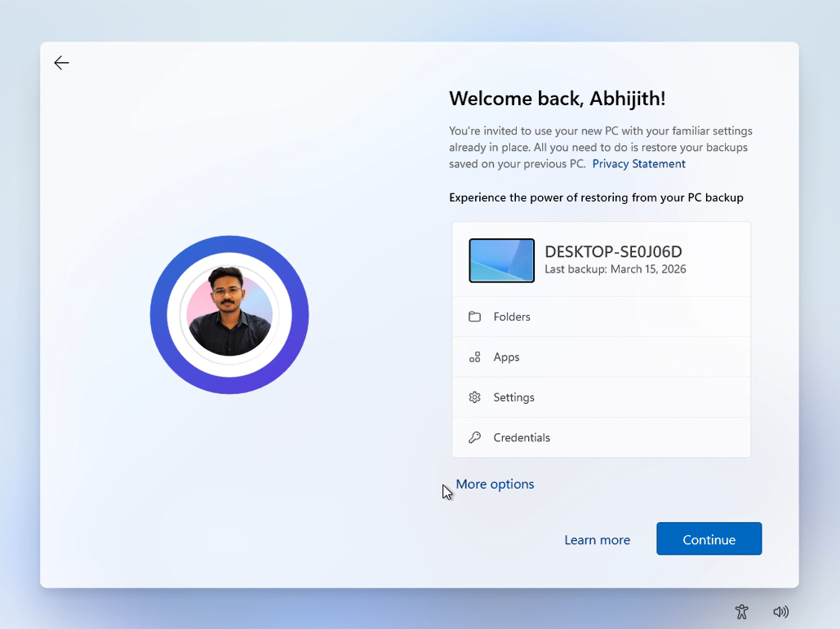Select the Apps restore icon

pos(474,357)
